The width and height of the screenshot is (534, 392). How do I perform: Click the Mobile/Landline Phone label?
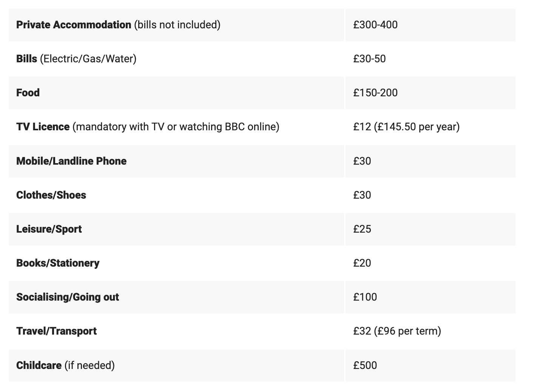click(x=71, y=161)
